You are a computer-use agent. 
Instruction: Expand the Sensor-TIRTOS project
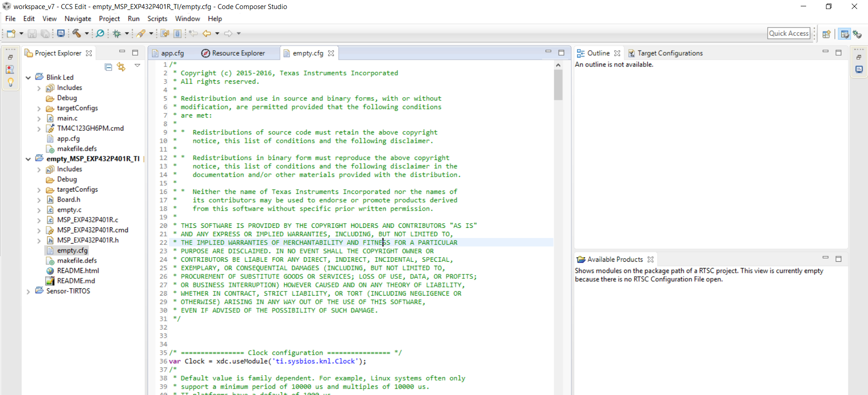coord(28,292)
